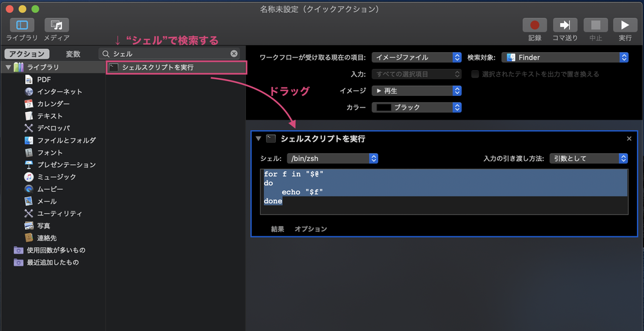Open the カラー ブラック color selector

417,108
